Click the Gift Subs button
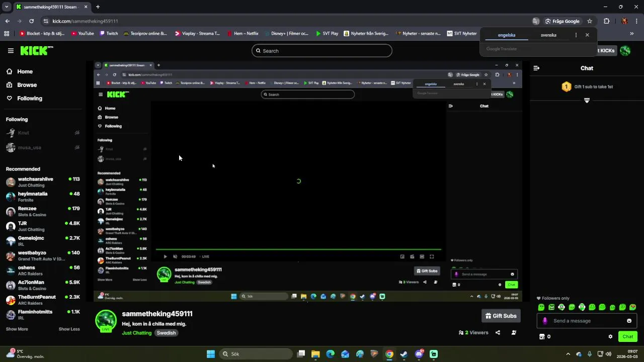644x362 pixels. (501, 316)
